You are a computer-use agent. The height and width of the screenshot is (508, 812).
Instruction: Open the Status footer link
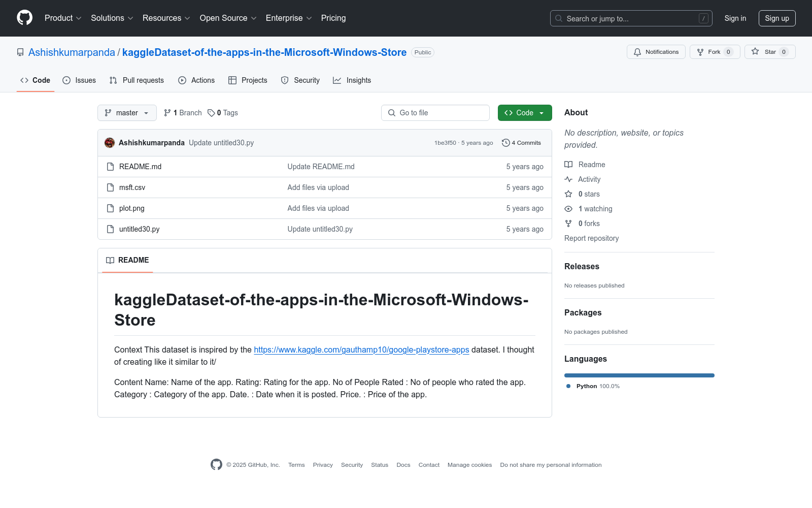pyautogui.click(x=380, y=465)
